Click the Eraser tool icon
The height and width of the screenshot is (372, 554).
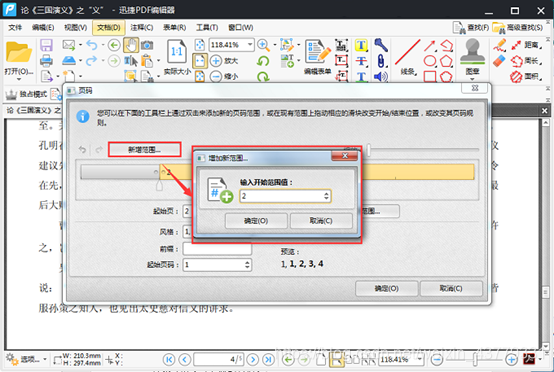click(499, 61)
